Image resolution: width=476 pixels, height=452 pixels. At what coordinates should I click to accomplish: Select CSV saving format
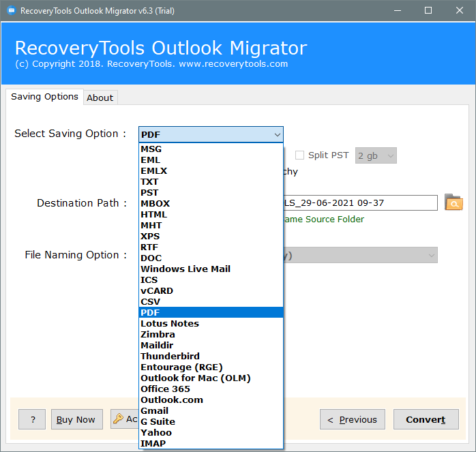click(211, 302)
